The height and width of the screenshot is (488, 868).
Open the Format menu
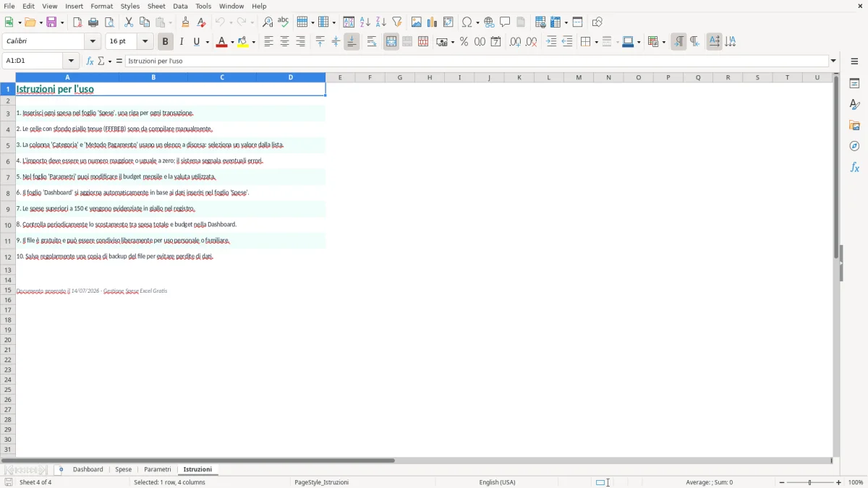[x=102, y=6]
